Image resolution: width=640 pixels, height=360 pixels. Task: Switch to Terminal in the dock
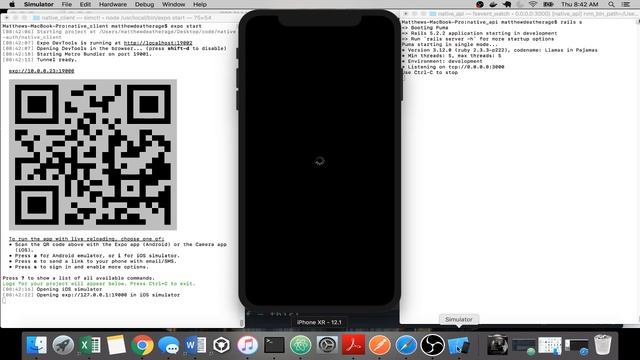click(x=274, y=345)
